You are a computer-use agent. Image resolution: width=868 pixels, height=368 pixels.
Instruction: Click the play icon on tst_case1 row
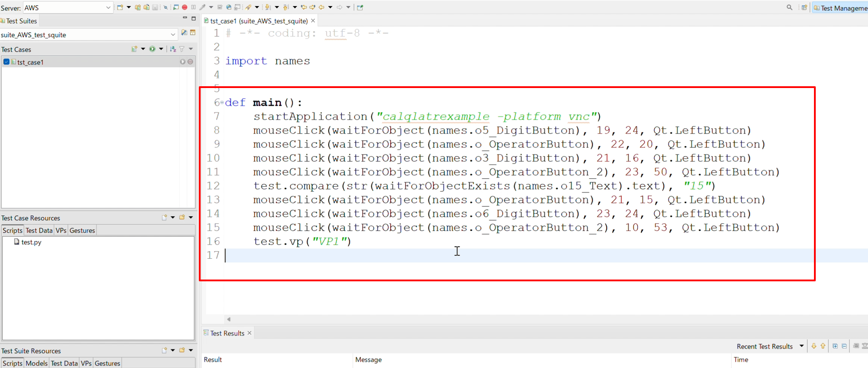coord(182,62)
